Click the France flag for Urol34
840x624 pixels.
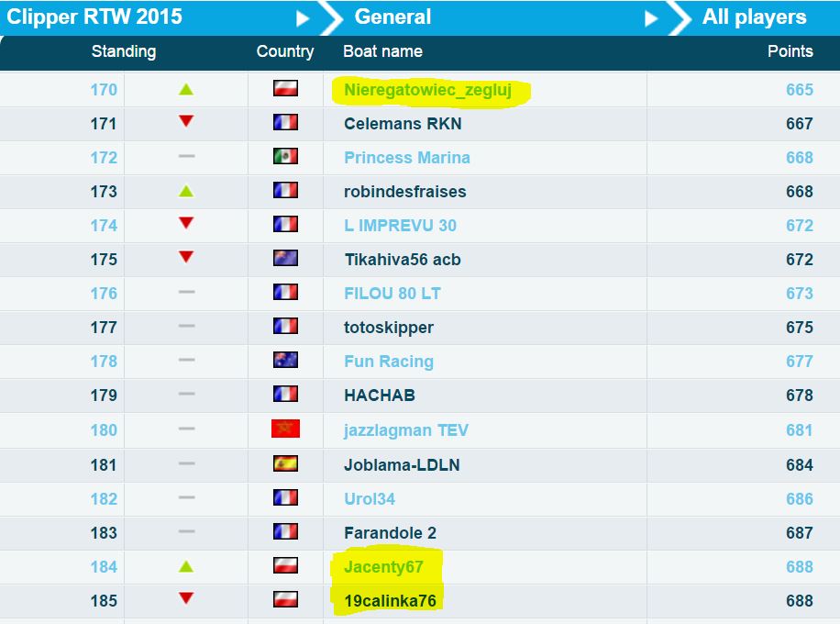click(285, 497)
